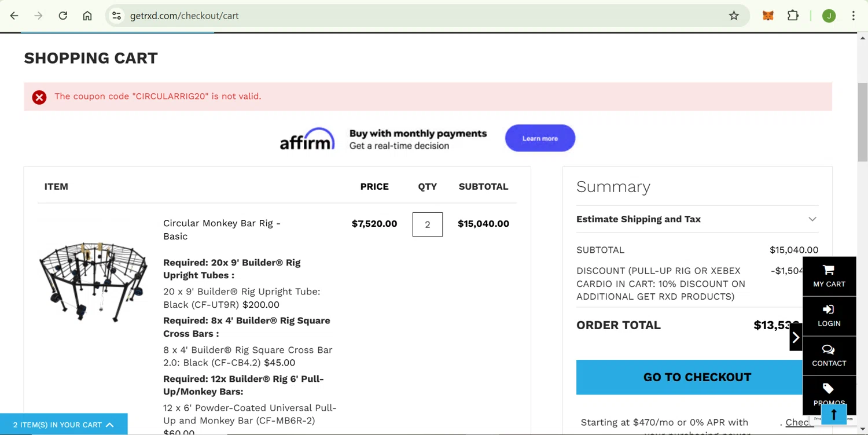
Task: Open Chrome three-dot menu
Action: [854, 16]
